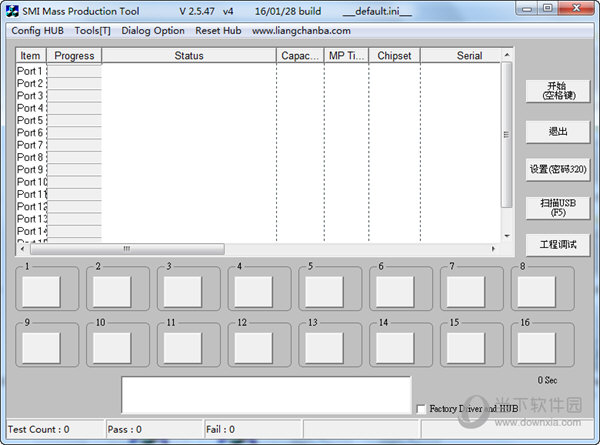The width and height of the screenshot is (600, 445).
Task: Click the vertical scrollbar thumb
Action: (x=507, y=135)
